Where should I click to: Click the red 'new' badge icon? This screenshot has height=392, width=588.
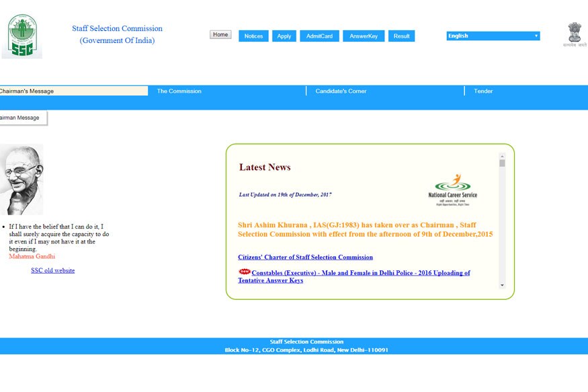pos(245,272)
